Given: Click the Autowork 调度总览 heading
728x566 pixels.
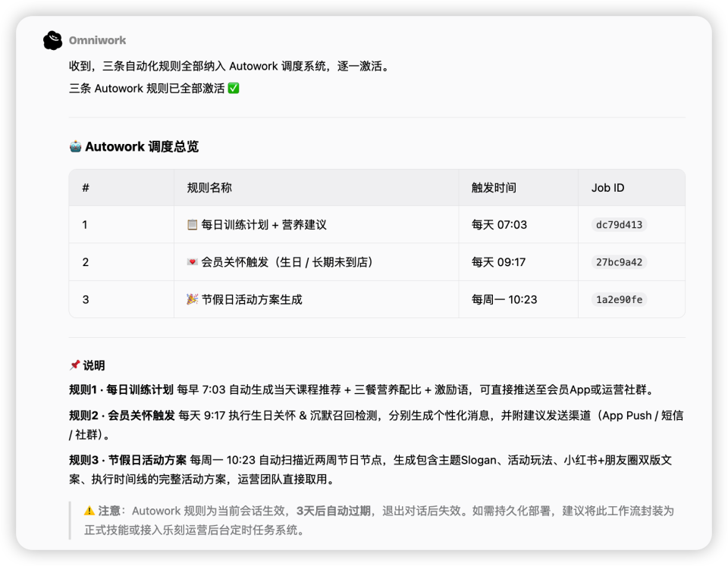Looking at the screenshot, I should (x=142, y=146).
